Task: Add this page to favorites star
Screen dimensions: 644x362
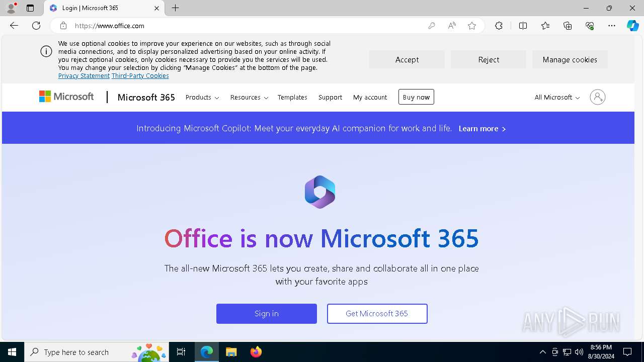Action: click(x=472, y=26)
